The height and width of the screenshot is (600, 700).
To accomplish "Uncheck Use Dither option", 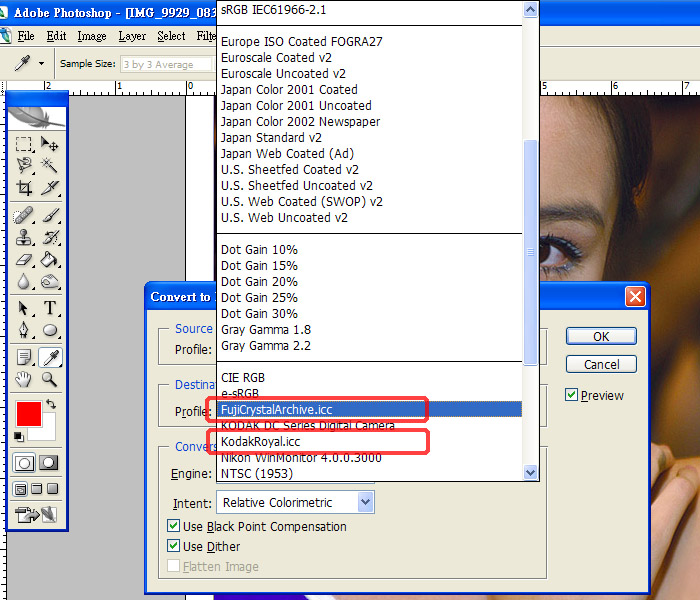I will (174, 546).
